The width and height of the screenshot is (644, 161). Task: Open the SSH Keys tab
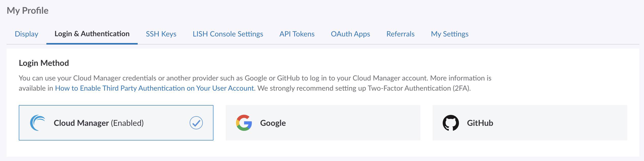click(x=161, y=34)
